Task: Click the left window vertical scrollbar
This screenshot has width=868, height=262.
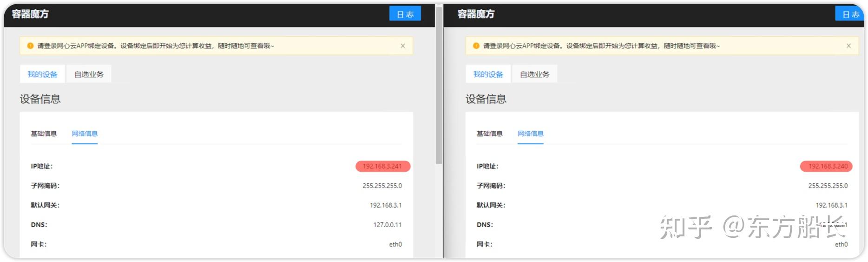Action: (x=439, y=86)
